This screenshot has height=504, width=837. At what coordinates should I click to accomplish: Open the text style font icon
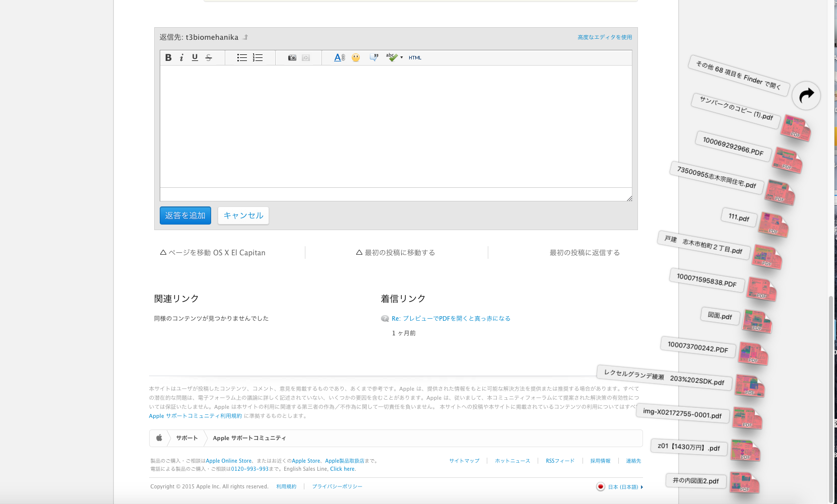(340, 57)
